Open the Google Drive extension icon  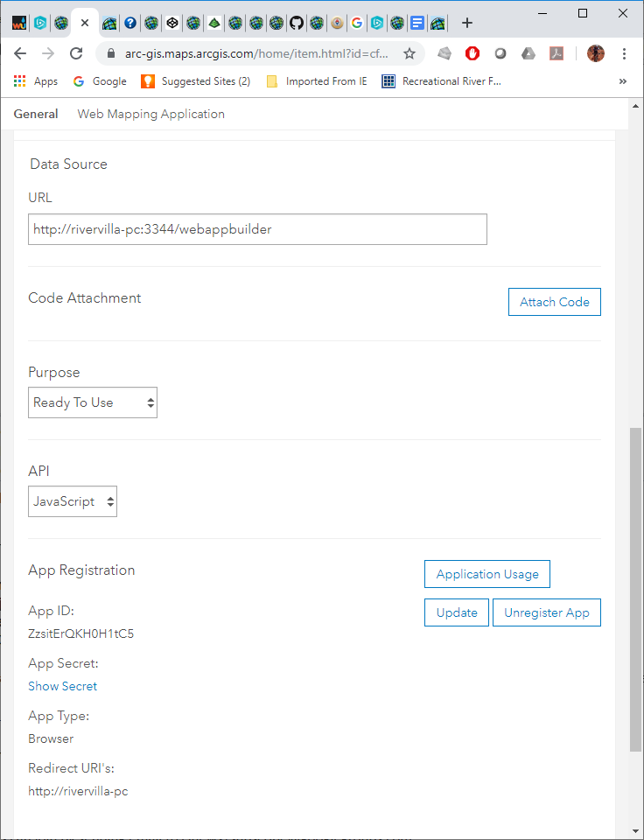[528, 53]
